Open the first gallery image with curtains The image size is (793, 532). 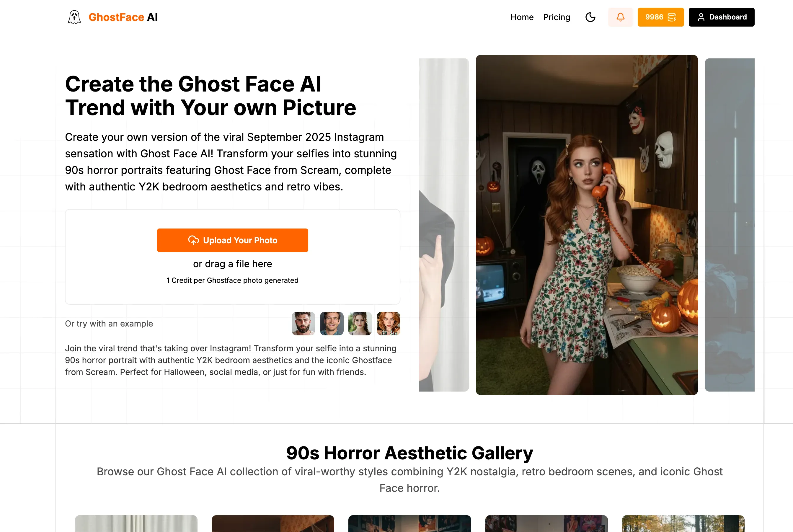[136, 523]
